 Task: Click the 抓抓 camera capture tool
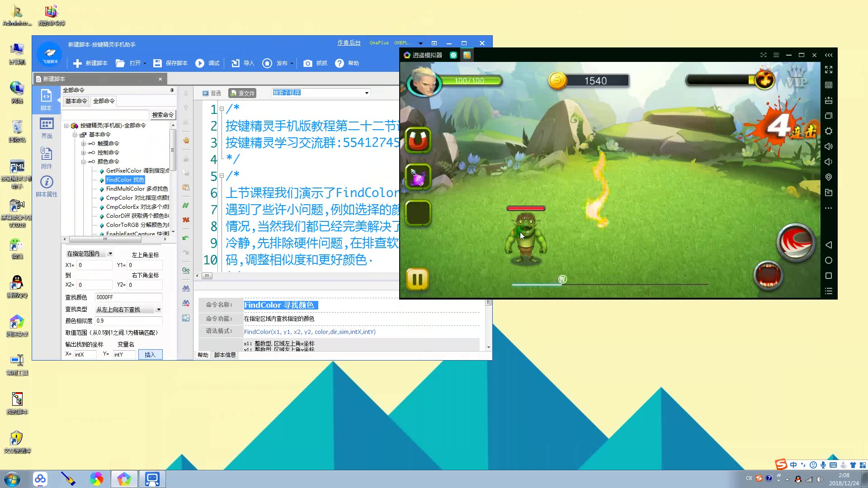pyautogui.click(x=308, y=63)
